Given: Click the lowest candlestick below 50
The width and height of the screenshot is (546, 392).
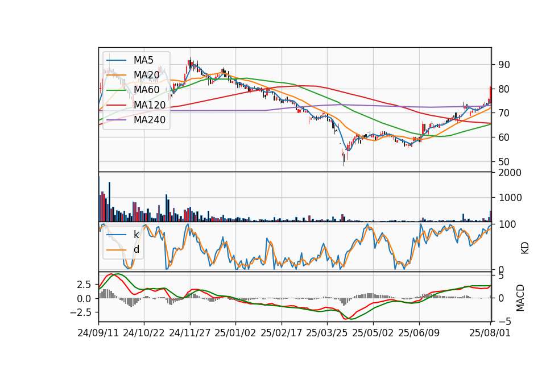Looking at the screenshot, I should [344, 158].
